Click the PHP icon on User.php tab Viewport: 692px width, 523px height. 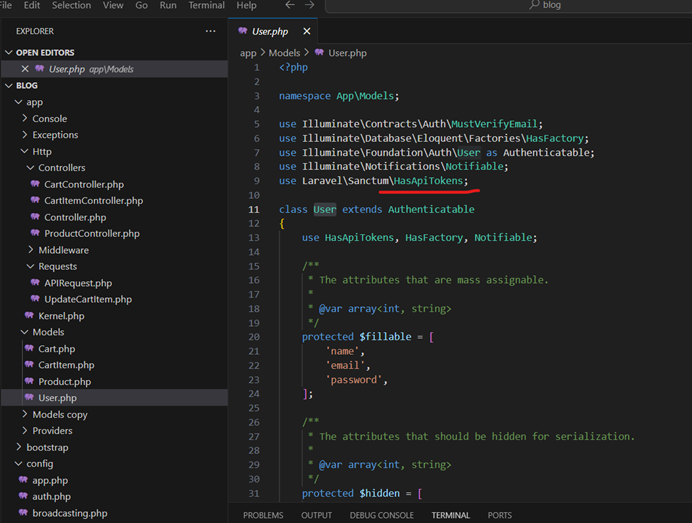(x=242, y=32)
